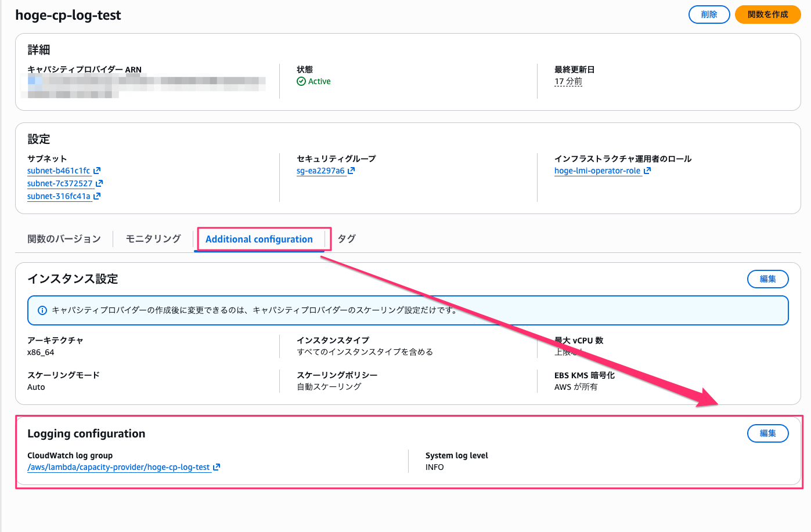Click the Auto scaling mode value
Viewport: 811px width, 532px height.
click(36, 387)
